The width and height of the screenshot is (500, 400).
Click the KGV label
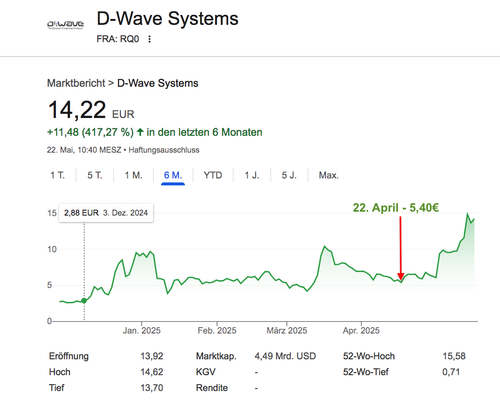[x=206, y=372]
